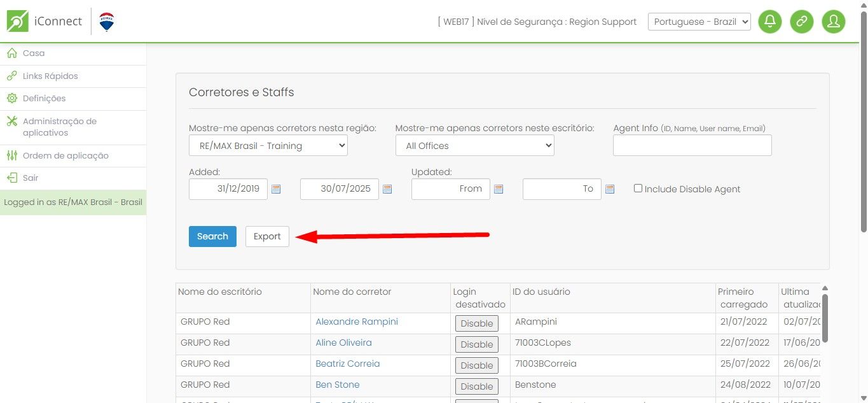Toggle Include Disable Agent checkbox
Screen dimensions: 868x403
tap(638, 188)
